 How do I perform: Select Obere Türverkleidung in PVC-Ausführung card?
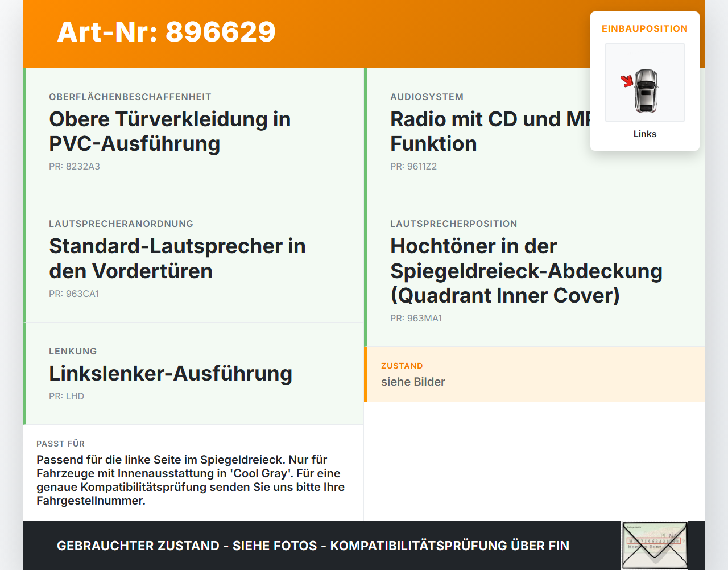coord(193,131)
